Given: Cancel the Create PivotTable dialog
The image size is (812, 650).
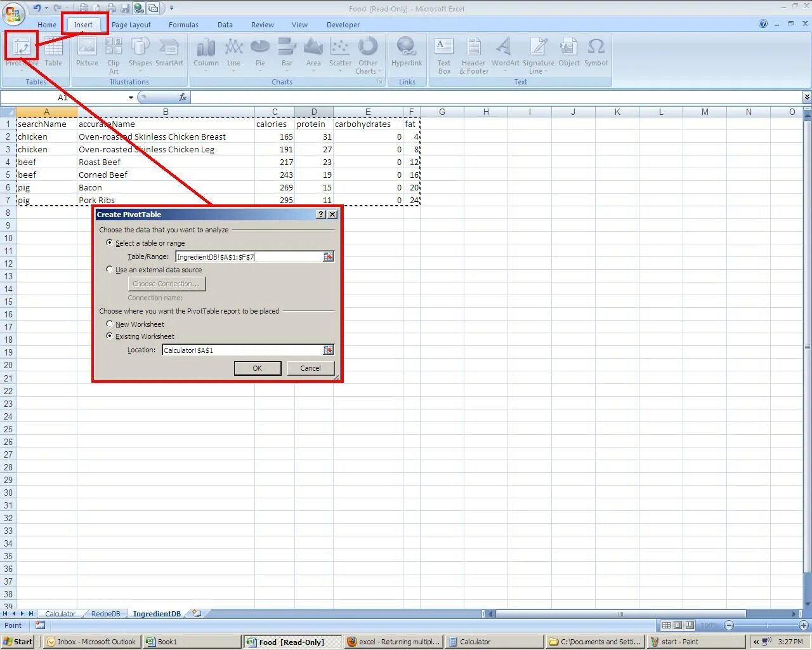Looking at the screenshot, I should pyautogui.click(x=310, y=368).
